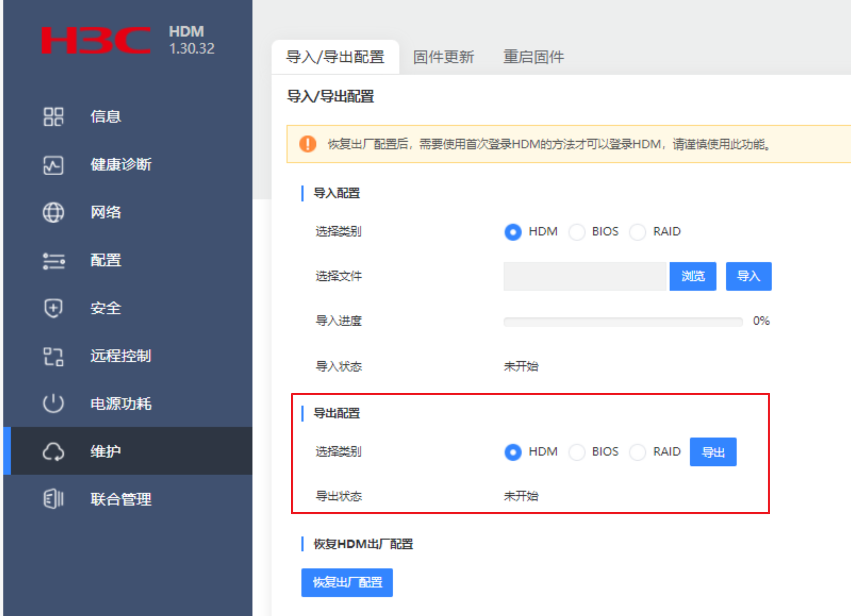Viewport: 851px width, 616px height.
Task: Select BIOS radio under 导出配置
Action: click(x=577, y=452)
